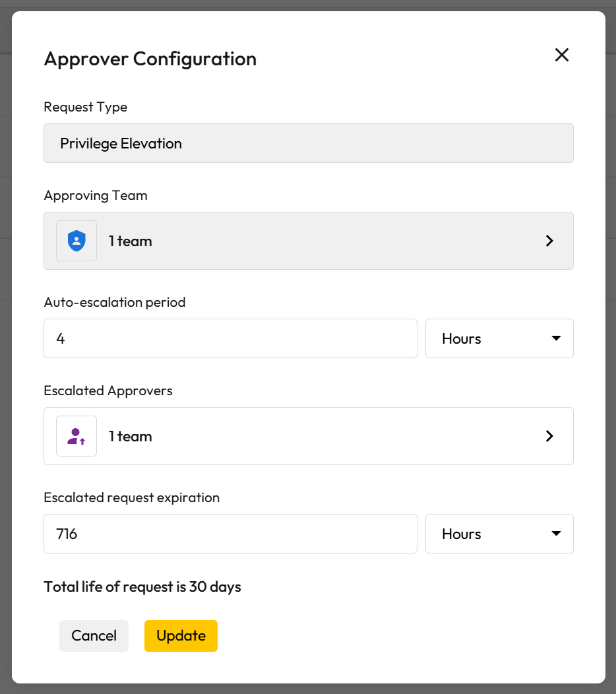Focus the Escalated request expiration 716 field
This screenshot has width=616, height=694.
tap(230, 534)
